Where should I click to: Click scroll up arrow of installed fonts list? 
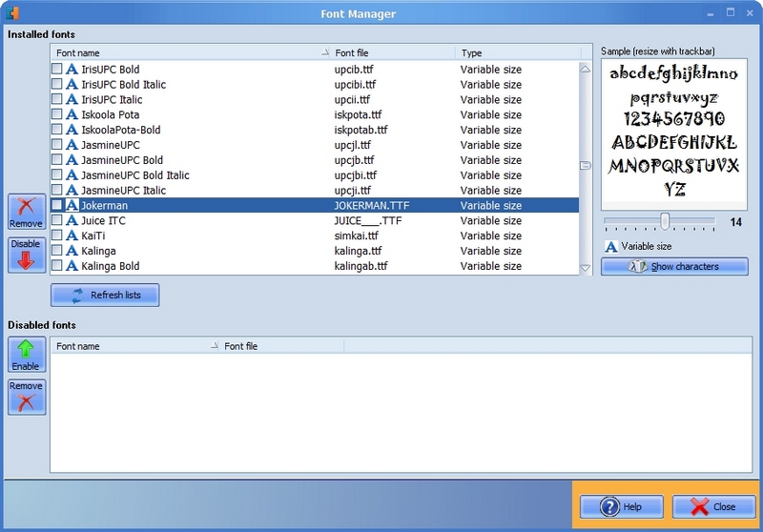point(586,69)
